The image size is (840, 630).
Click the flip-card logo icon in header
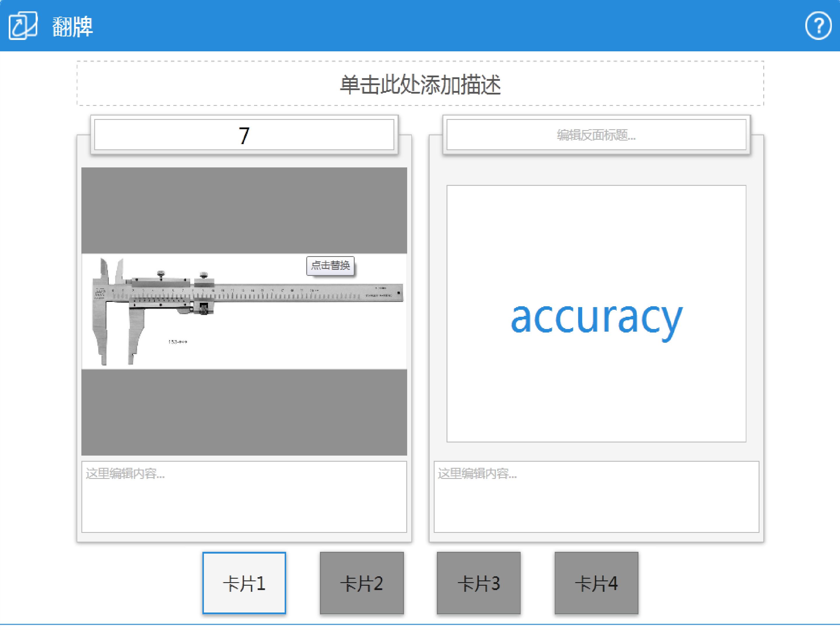(23, 25)
